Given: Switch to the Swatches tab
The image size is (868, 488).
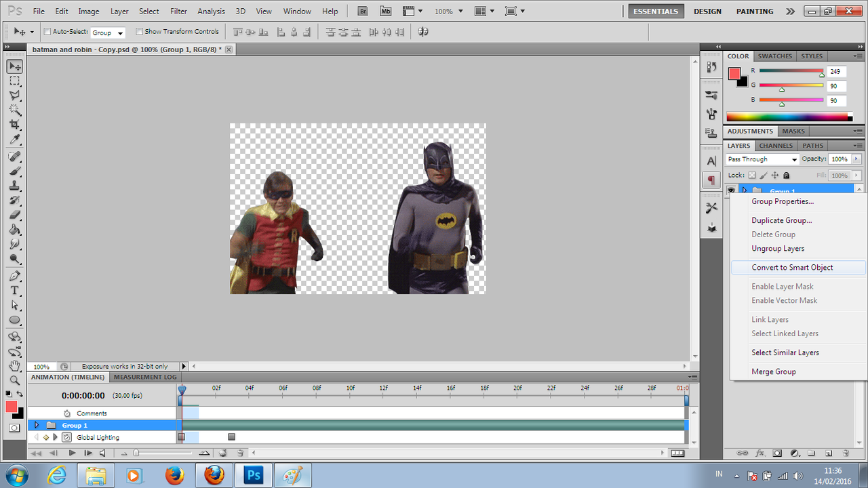Looking at the screenshot, I should tap(774, 56).
